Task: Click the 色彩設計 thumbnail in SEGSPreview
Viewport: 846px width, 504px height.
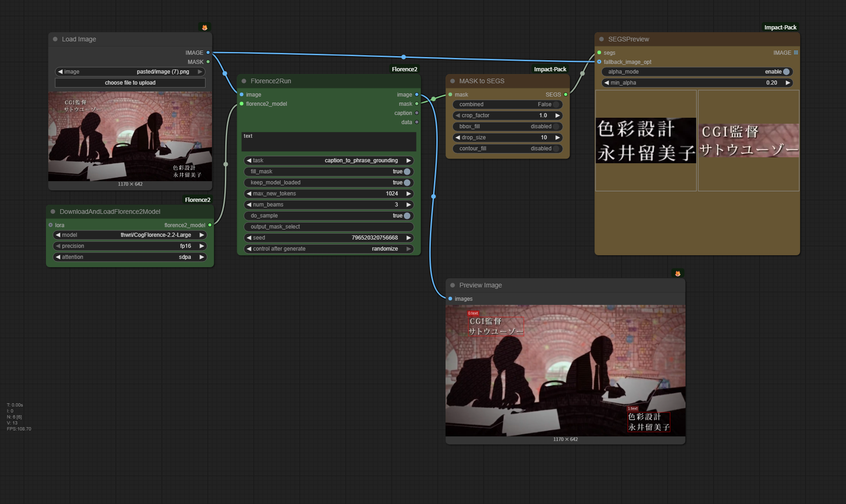Action: (x=646, y=140)
